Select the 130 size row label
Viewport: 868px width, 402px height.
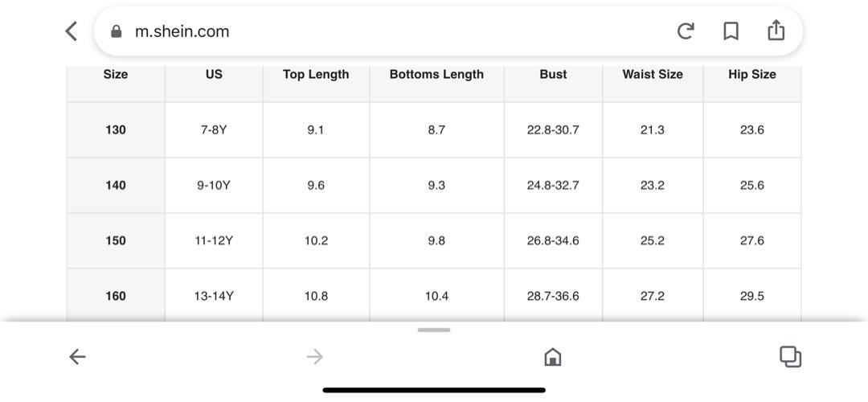116,130
